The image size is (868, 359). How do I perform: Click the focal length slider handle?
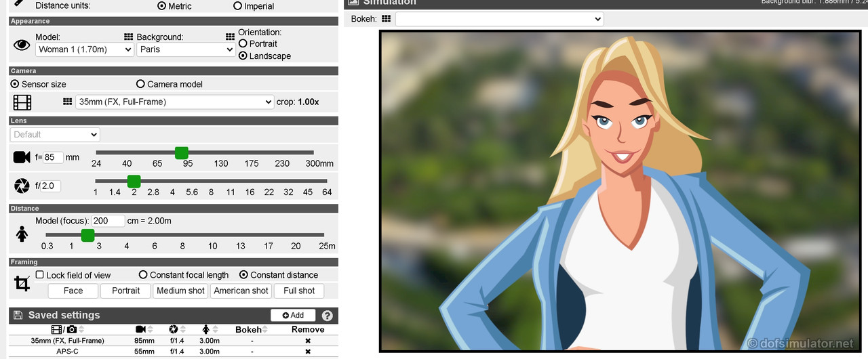click(x=181, y=153)
